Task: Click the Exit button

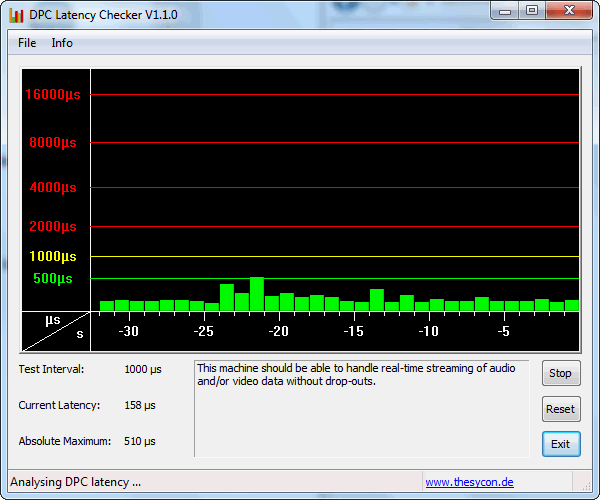Action: click(561, 444)
